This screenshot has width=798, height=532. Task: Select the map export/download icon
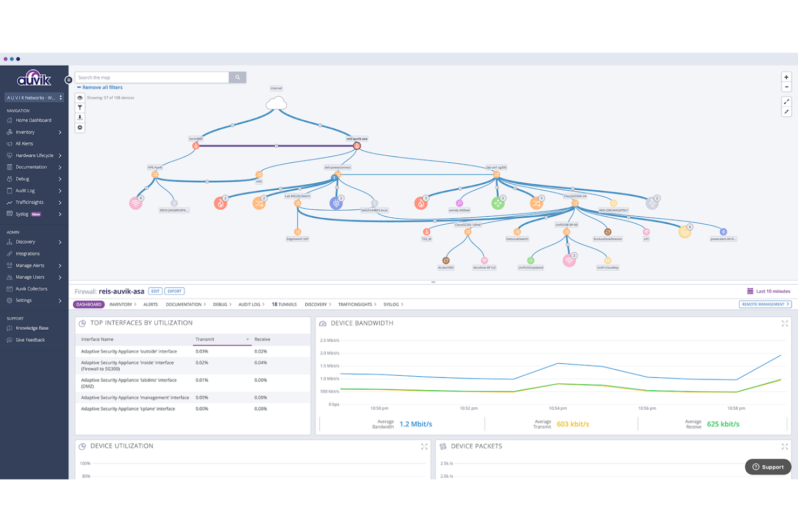(x=80, y=118)
